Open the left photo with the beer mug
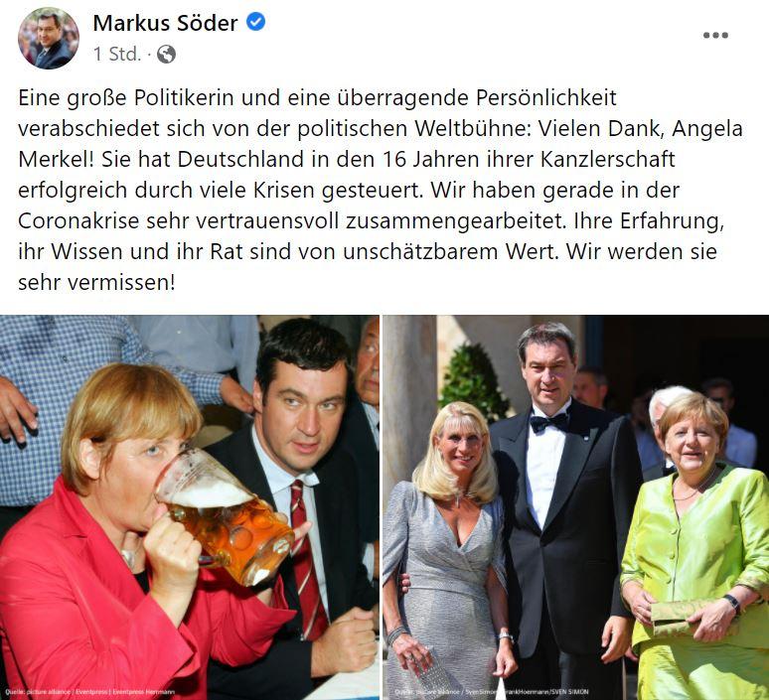Image resolution: width=769 pixels, height=700 pixels. [190, 506]
